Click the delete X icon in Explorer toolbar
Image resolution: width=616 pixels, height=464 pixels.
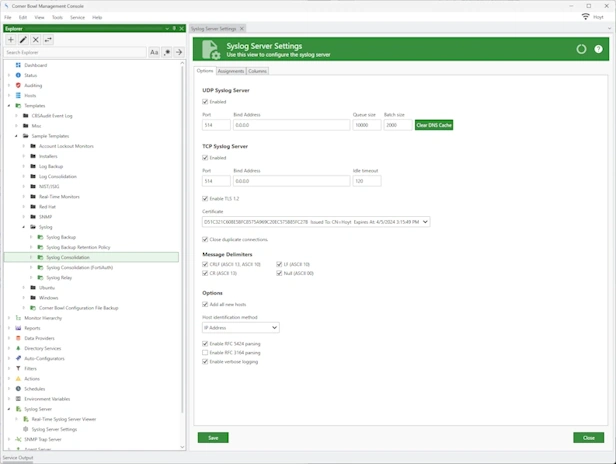coord(36,39)
